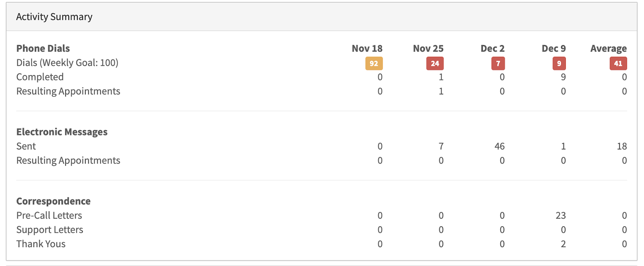Click the Support Letters row label

[x=50, y=230]
